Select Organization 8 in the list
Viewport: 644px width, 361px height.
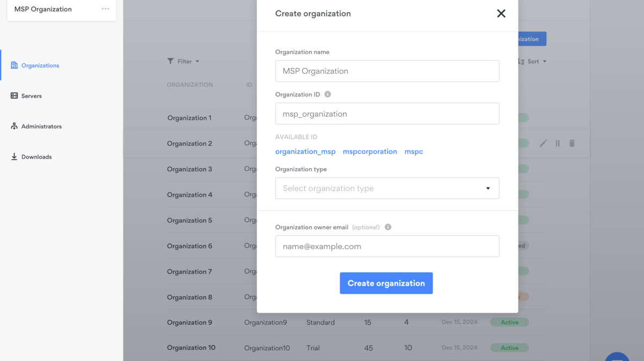[x=189, y=297]
